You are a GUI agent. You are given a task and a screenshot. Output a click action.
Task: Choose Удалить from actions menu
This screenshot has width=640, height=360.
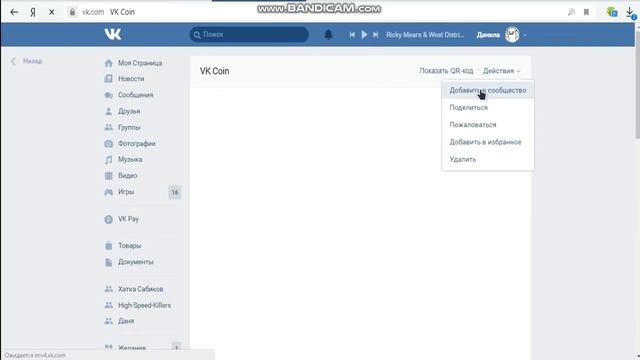(488, 160)
